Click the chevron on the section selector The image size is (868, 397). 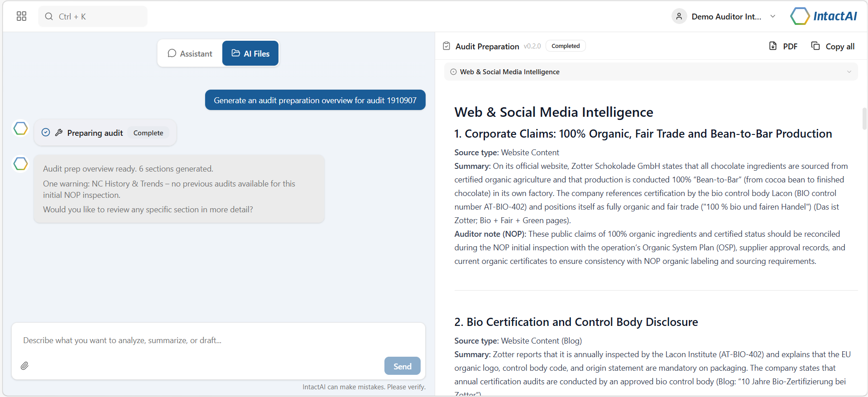pos(849,72)
